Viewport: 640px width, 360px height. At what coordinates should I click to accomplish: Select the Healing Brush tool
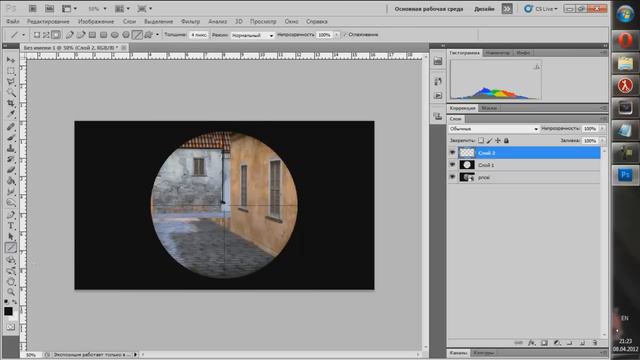pos(11,127)
